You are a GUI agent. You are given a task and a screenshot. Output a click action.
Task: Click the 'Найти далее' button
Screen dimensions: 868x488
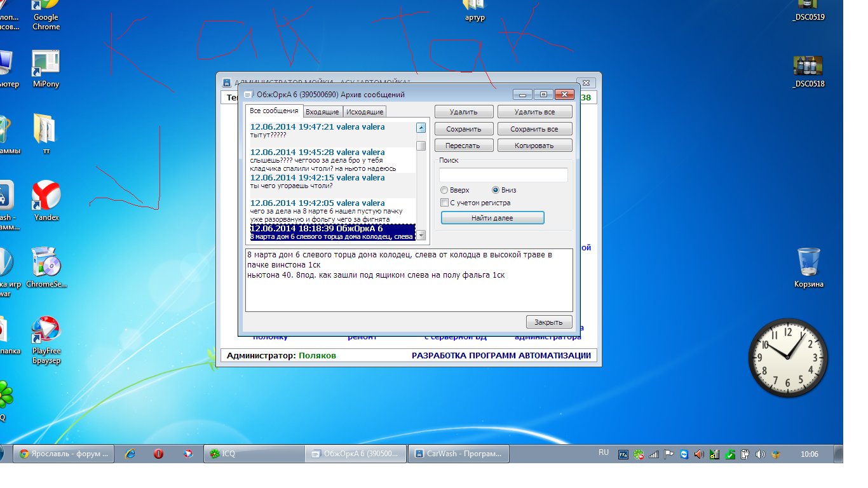tap(492, 218)
